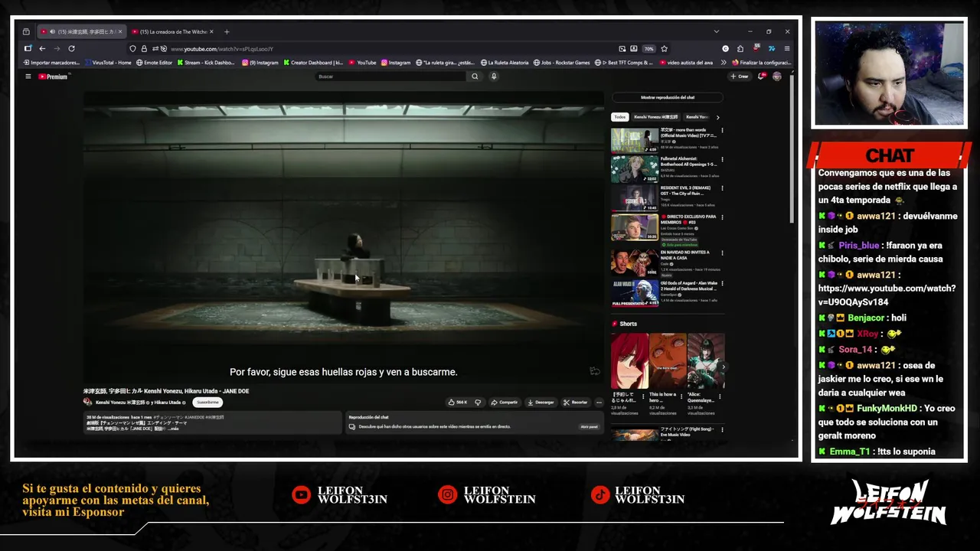
Task: Open the site permissions shield icon in address bar
Action: [x=132, y=48]
